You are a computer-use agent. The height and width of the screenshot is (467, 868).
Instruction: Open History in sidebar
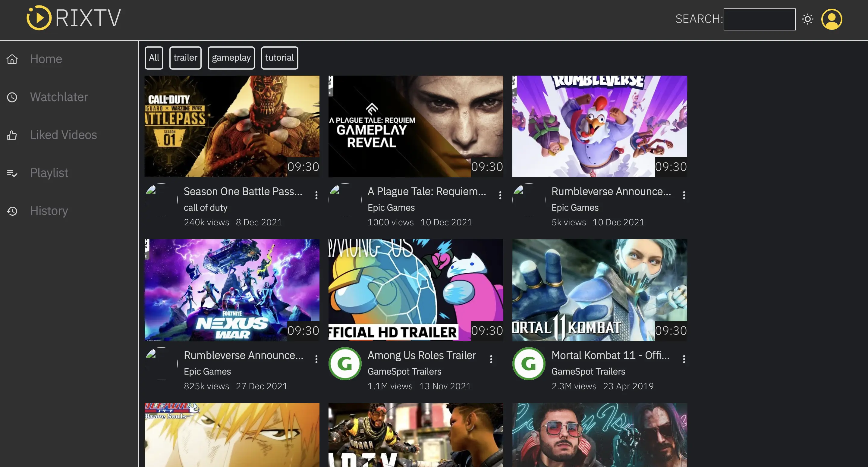point(49,211)
